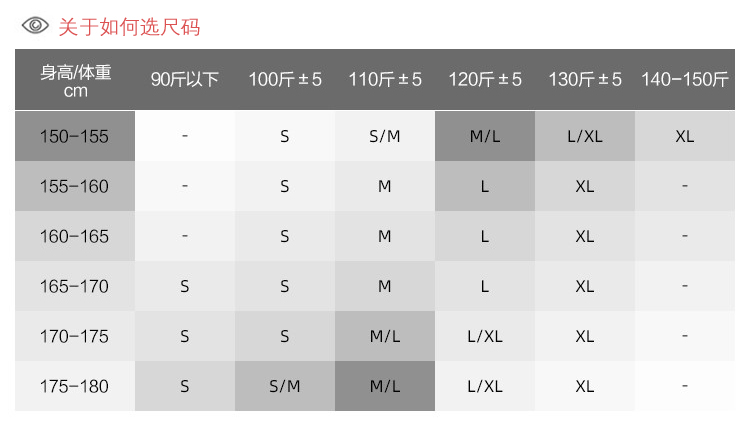Click the 160-165 height row label
The image size is (750, 435).
(x=75, y=236)
